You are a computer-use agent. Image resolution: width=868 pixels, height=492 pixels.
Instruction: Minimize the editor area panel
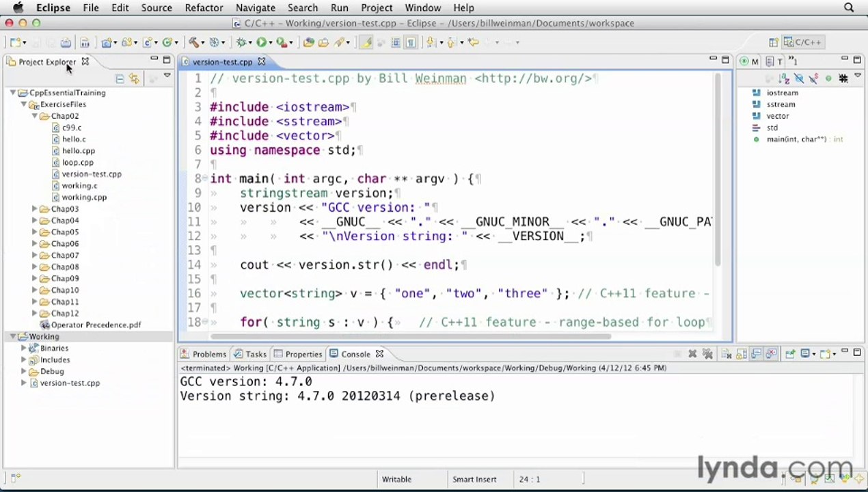713,59
